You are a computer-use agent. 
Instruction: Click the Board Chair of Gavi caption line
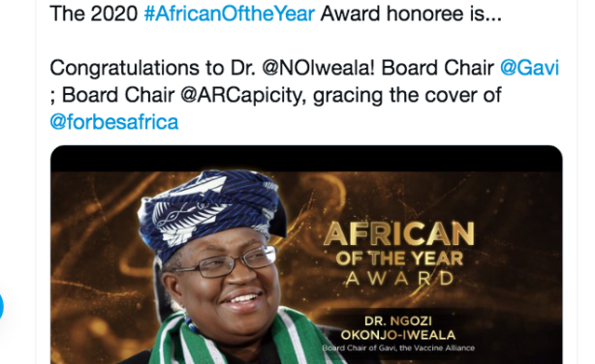point(398,348)
